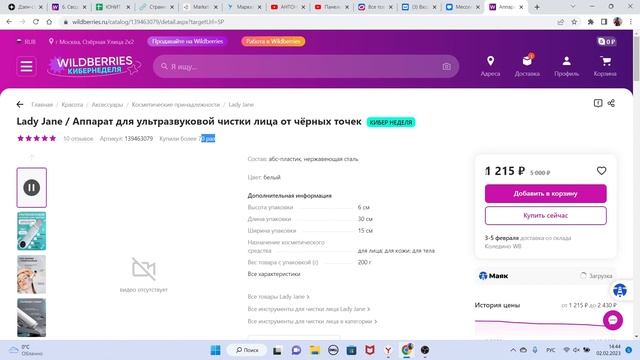The image size is (640, 360).
Task: Open Доставка orders icon
Action: point(527,66)
